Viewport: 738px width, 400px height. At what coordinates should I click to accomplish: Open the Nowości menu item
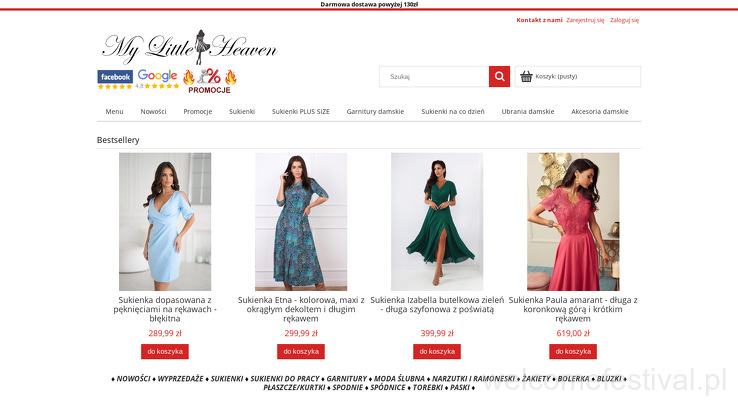pos(153,112)
